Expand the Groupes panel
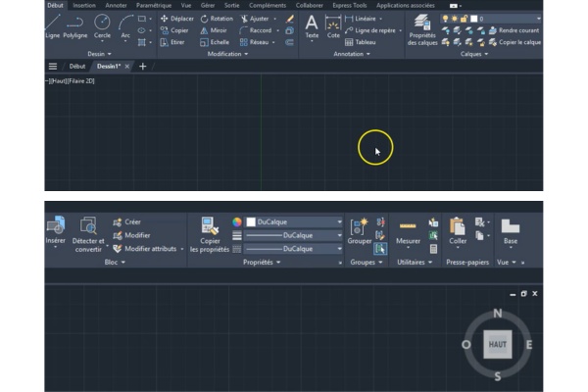The height and width of the screenshot is (392, 588). point(367,263)
